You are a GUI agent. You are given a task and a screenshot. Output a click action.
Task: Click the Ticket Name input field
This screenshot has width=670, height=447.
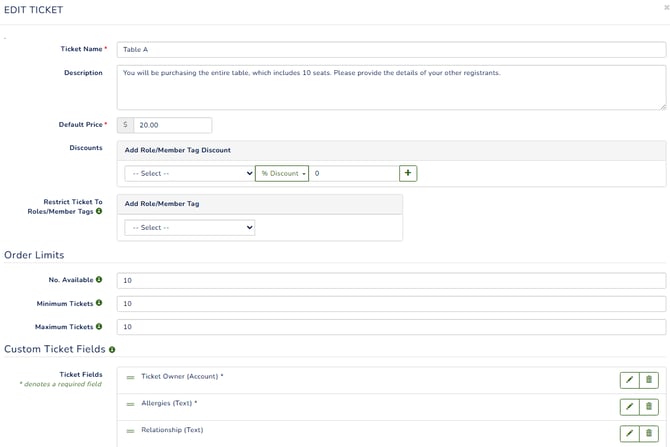391,50
